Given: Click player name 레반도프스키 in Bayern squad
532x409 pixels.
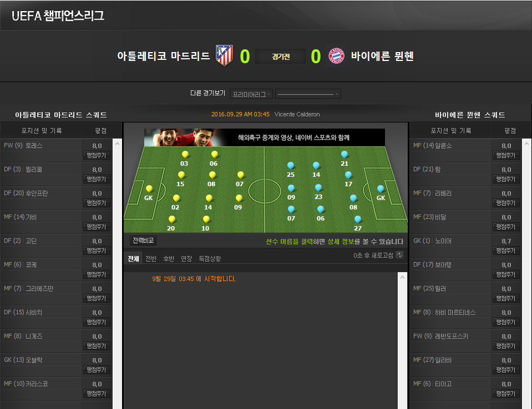Looking at the screenshot, I should point(451,336).
